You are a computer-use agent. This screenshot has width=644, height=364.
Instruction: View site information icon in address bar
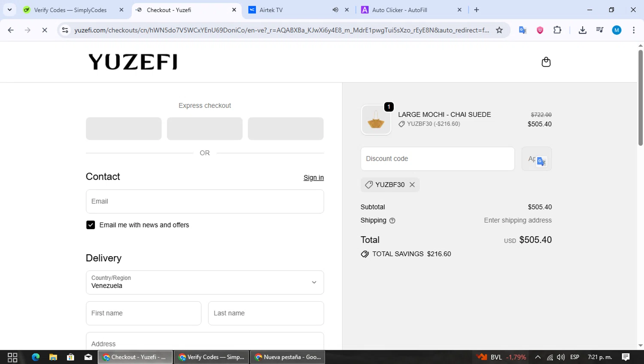tap(65, 30)
